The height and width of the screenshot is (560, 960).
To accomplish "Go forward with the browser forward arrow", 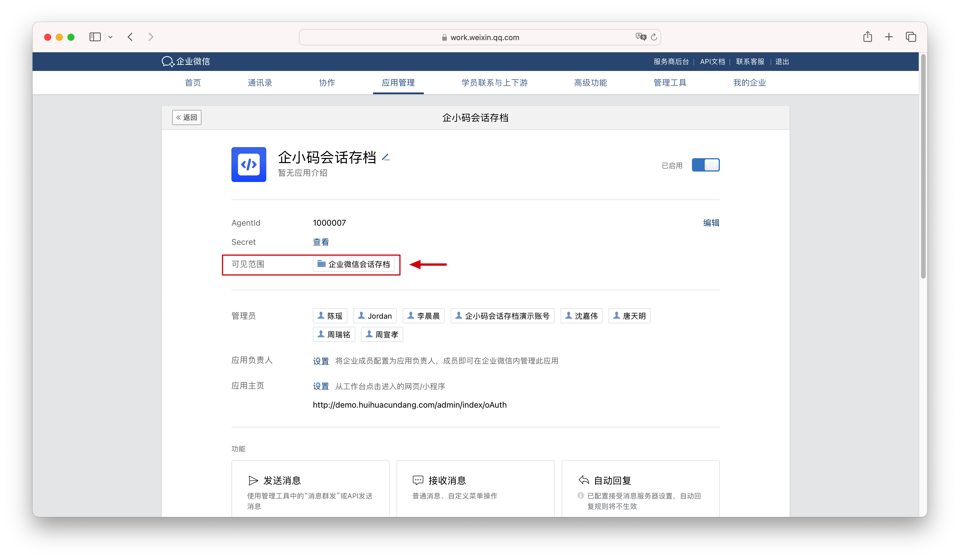I will pyautogui.click(x=151, y=37).
